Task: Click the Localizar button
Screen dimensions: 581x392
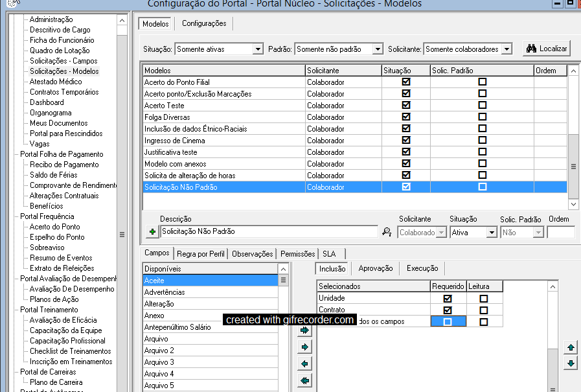Action: (547, 49)
